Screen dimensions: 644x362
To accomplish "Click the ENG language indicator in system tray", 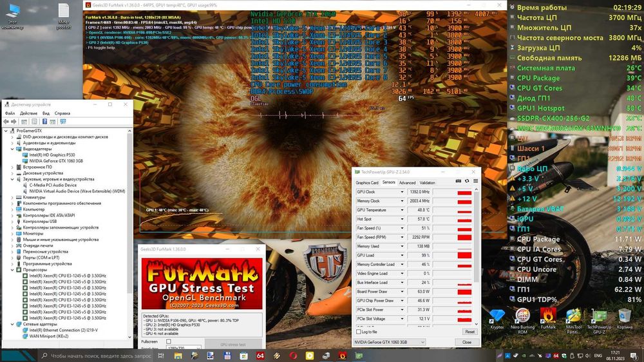I will coord(598,356).
